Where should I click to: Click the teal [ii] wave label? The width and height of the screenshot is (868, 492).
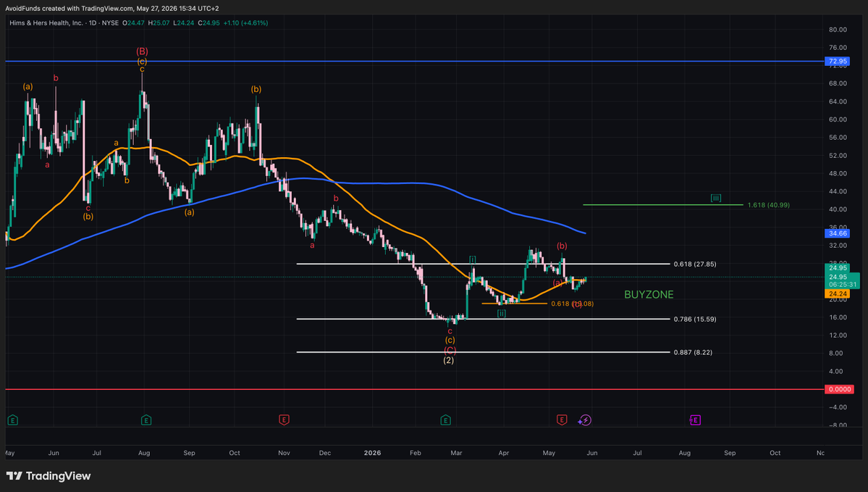pyautogui.click(x=501, y=313)
